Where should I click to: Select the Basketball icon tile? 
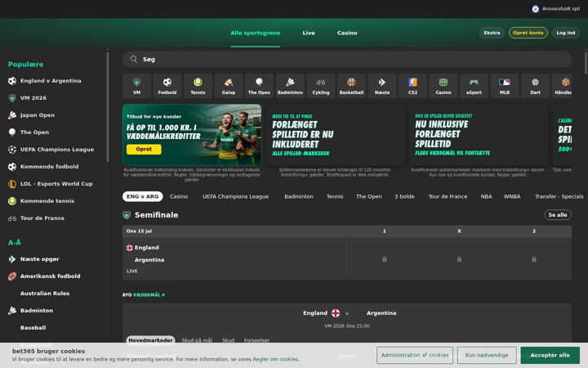(x=351, y=86)
